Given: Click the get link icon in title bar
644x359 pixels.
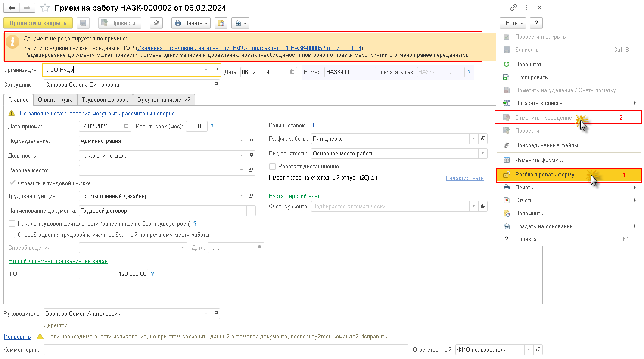Looking at the screenshot, I should [513, 8].
